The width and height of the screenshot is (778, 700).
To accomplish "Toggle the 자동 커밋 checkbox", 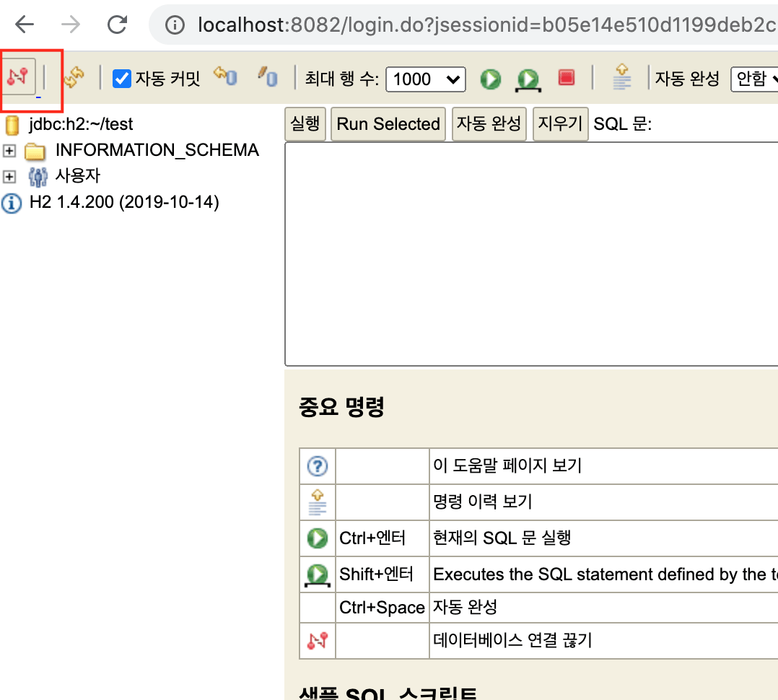I will point(122,79).
